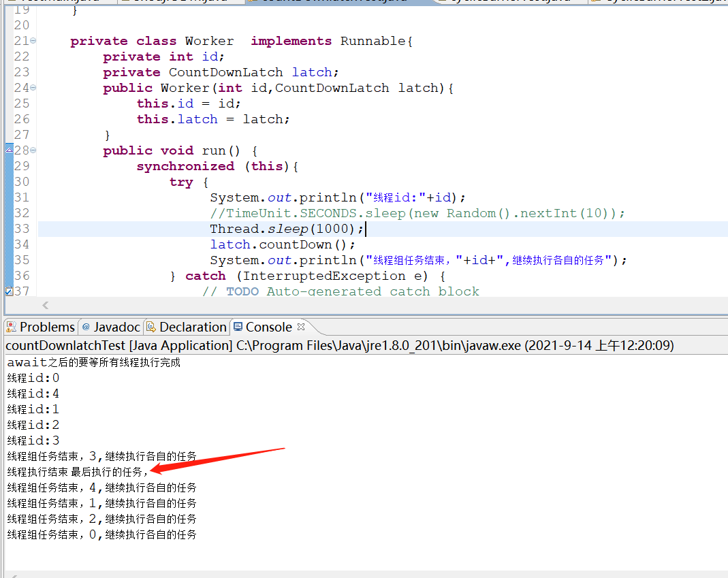Collapse the run() method fold at line 28
The width and height of the screenshot is (728, 578).
coord(33,150)
